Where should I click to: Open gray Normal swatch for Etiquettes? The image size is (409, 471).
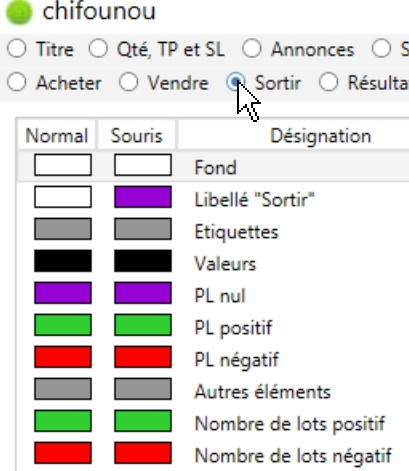[63, 229]
